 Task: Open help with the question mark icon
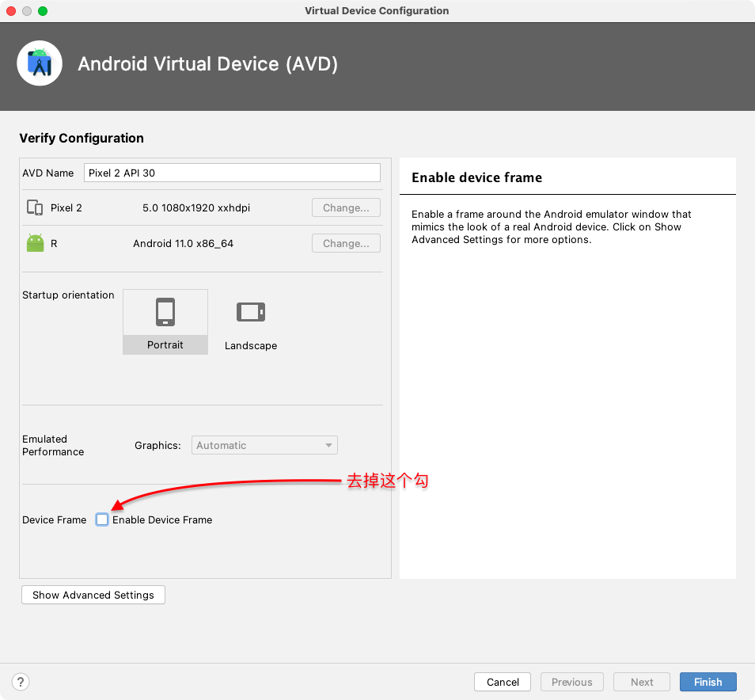point(21,682)
